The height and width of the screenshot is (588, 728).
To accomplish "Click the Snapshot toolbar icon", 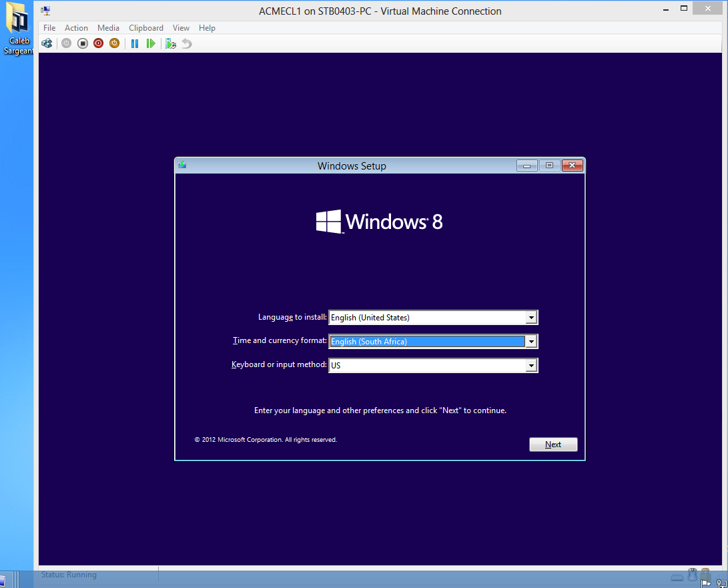I will 171,43.
